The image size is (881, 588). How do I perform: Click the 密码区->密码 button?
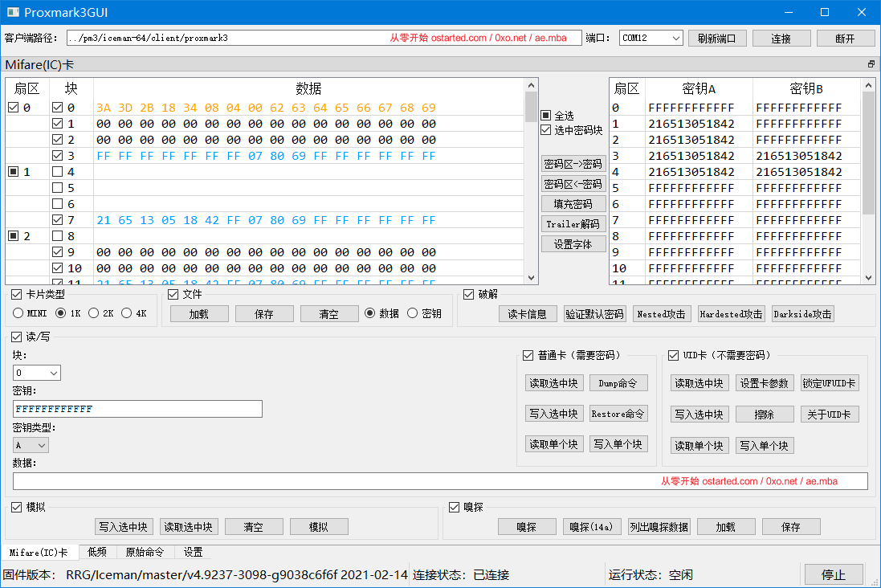click(x=573, y=164)
